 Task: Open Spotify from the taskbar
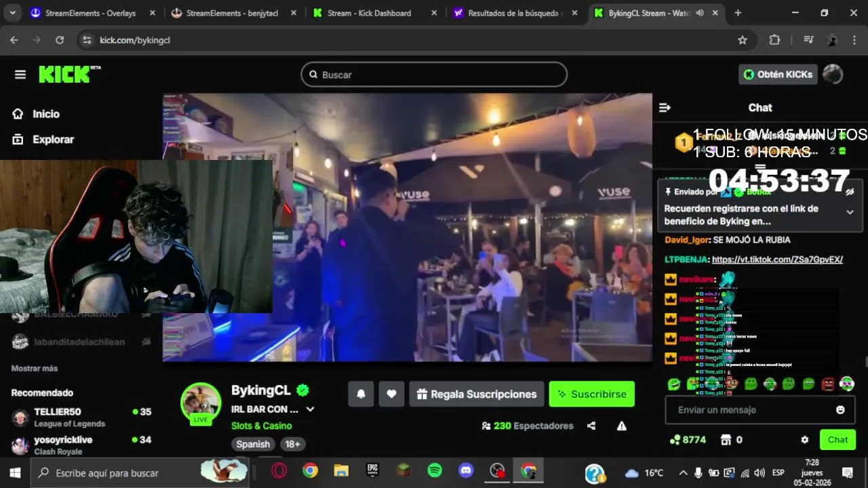(x=435, y=470)
